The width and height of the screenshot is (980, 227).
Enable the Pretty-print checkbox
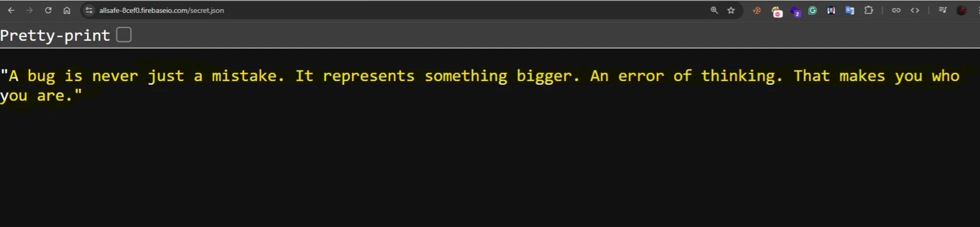coord(124,35)
